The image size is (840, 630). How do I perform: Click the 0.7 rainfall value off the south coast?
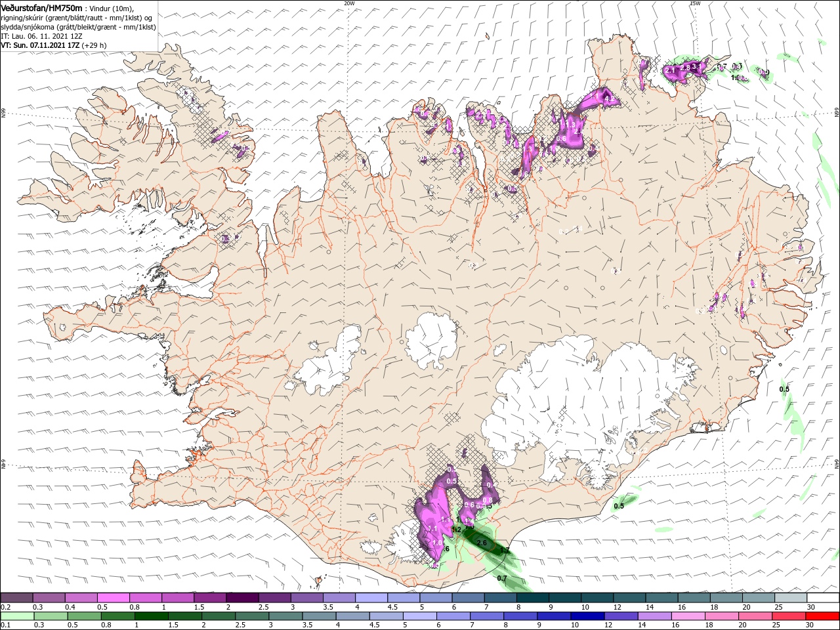[x=502, y=578]
